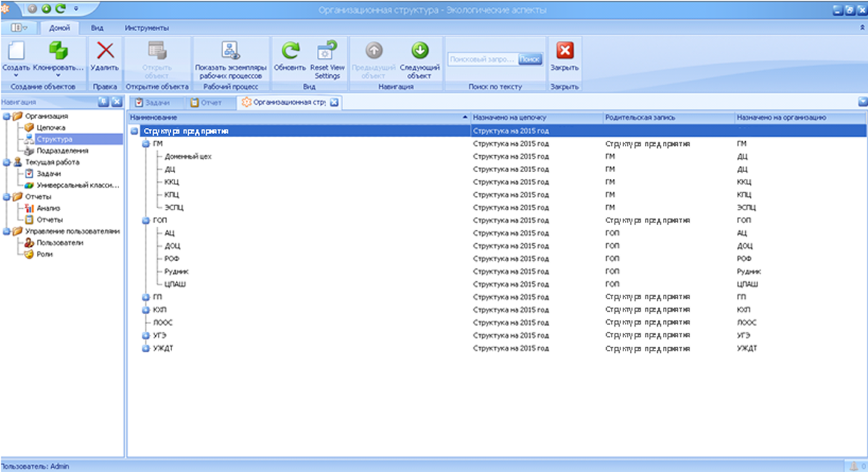This screenshot has height=472, width=868.
Task: Click the search query input field
Action: 482,59
